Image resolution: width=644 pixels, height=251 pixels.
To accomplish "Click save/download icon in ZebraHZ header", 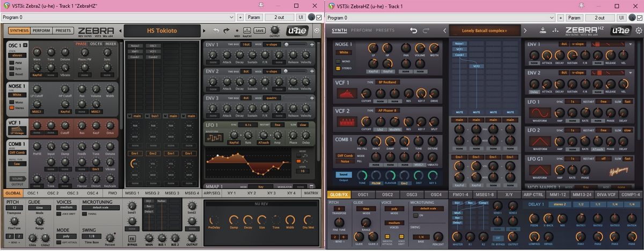I will pos(543,30).
